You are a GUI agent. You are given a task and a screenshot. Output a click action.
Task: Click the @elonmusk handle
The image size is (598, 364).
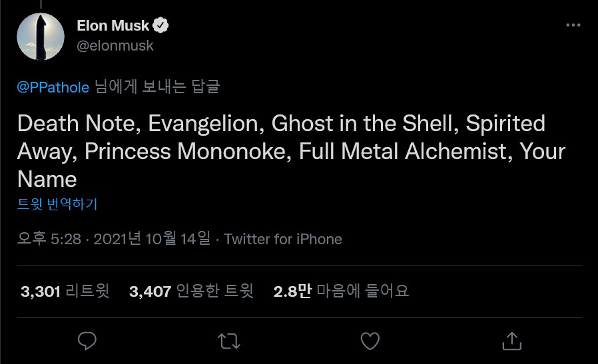(115, 46)
